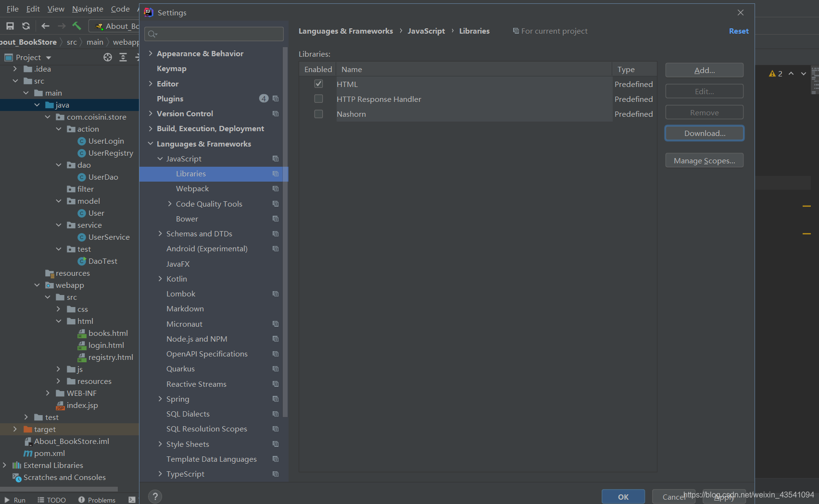Click the project-level icon beside Plugins
Image resolution: width=819 pixels, height=504 pixels.
pyautogui.click(x=276, y=98)
